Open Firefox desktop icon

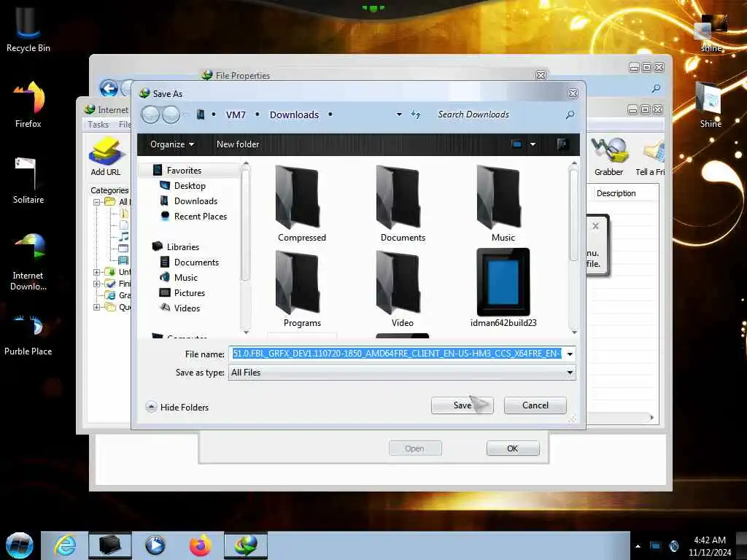pyautogui.click(x=28, y=104)
